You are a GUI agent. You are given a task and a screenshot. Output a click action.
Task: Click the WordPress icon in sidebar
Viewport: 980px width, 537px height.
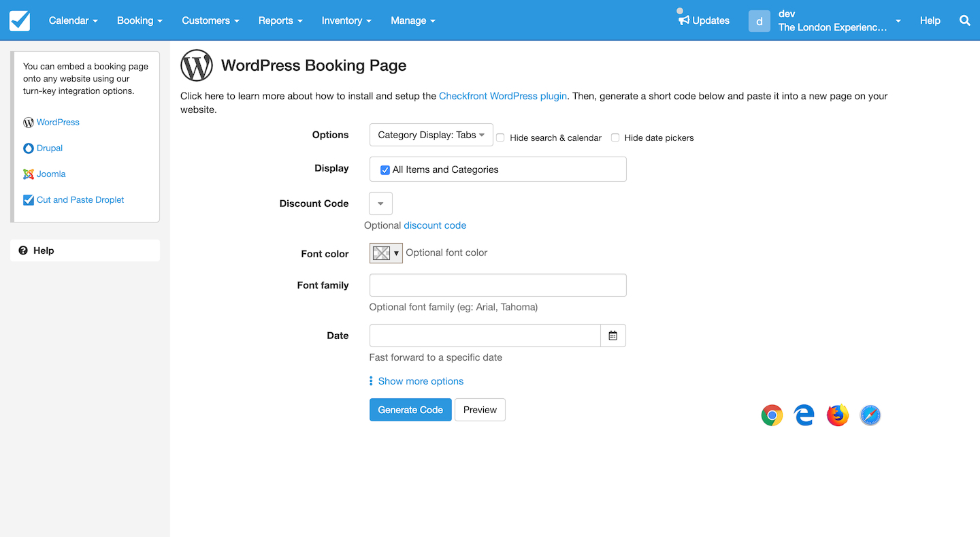click(29, 123)
